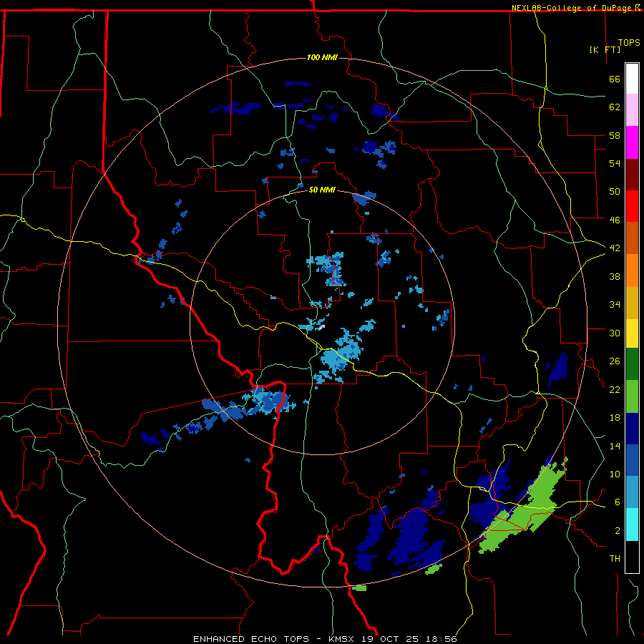Image resolution: width=644 pixels, height=644 pixels.
Task: Click the light pink legend swatch
Action: pos(632,109)
